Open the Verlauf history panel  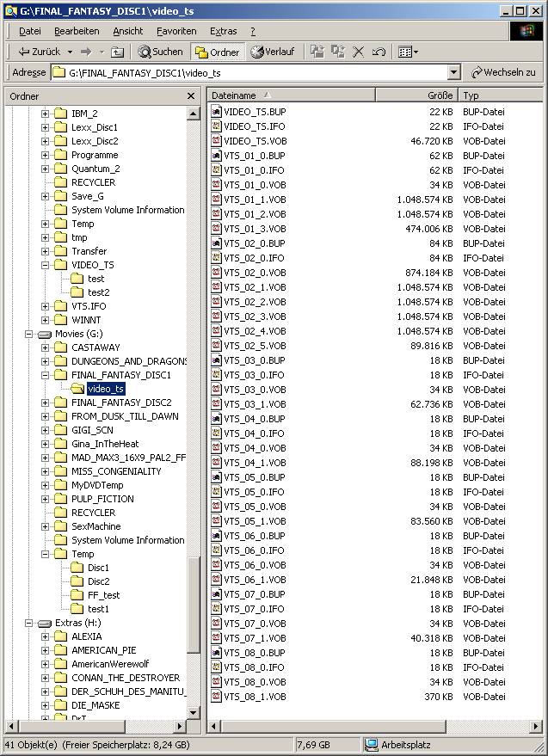[x=272, y=52]
